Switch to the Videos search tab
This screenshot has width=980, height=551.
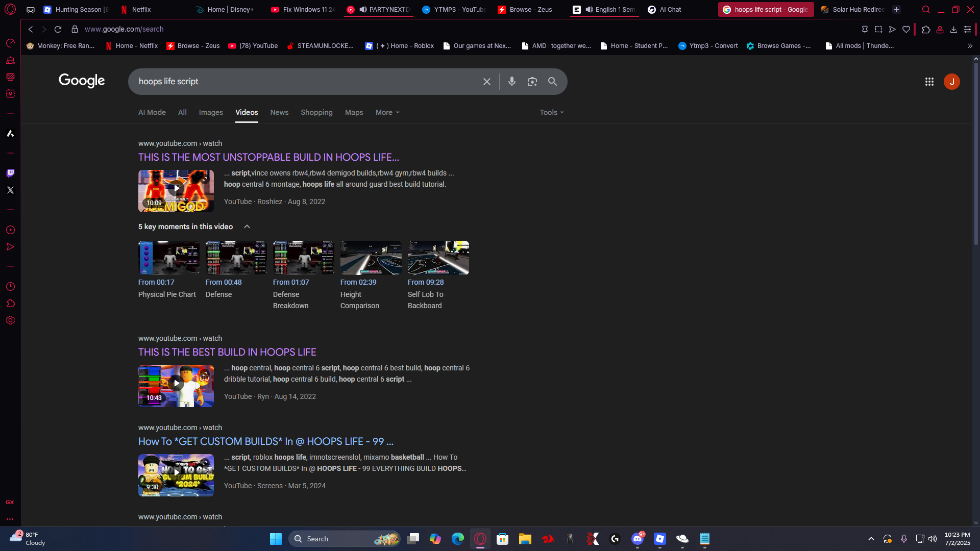[247, 112]
